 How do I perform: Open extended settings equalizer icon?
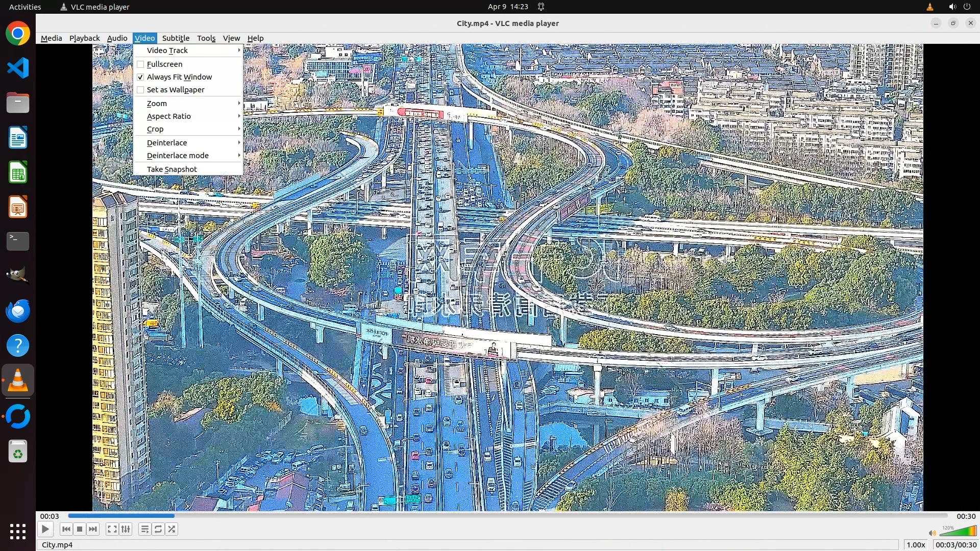click(126, 529)
